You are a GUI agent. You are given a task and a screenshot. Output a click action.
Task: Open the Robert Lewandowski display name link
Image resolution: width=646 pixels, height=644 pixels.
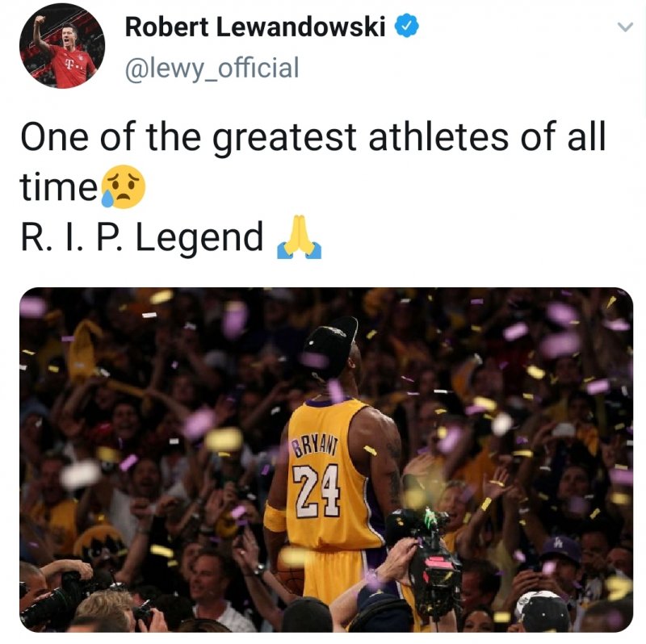(254, 27)
